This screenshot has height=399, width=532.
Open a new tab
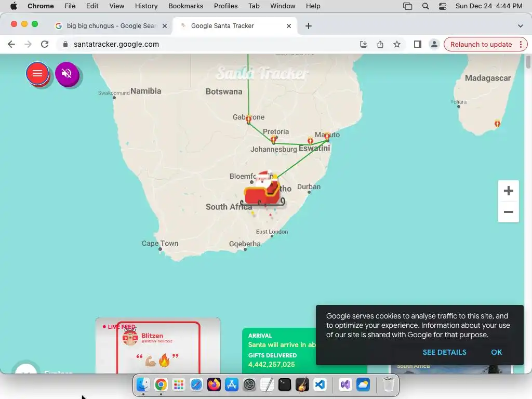(x=309, y=26)
